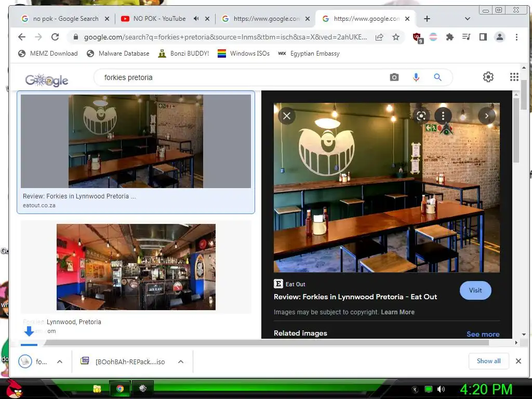Share this page via share icon
532x399 pixels.
point(379,37)
